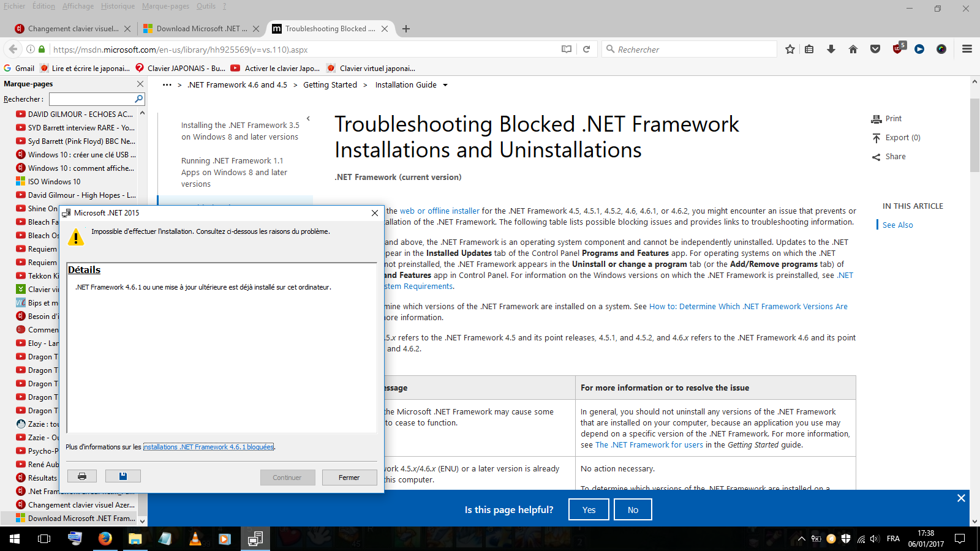
Task: Click Yes on page helpful banner
Action: pyautogui.click(x=589, y=509)
